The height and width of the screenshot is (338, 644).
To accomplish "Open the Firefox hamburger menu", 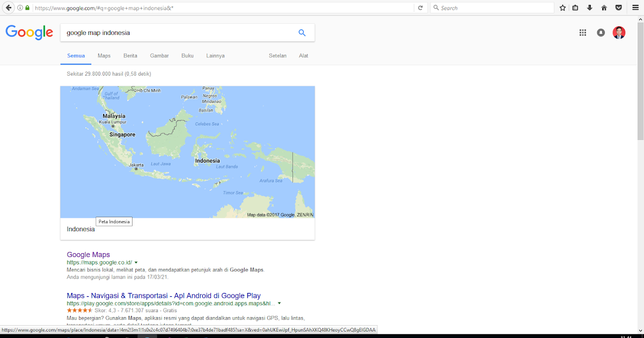I will click(635, 8).
